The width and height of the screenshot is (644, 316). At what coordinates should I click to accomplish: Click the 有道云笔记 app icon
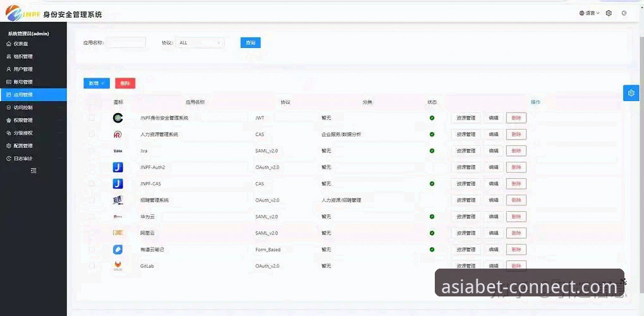pyautogui.click(x=118, y=250)
